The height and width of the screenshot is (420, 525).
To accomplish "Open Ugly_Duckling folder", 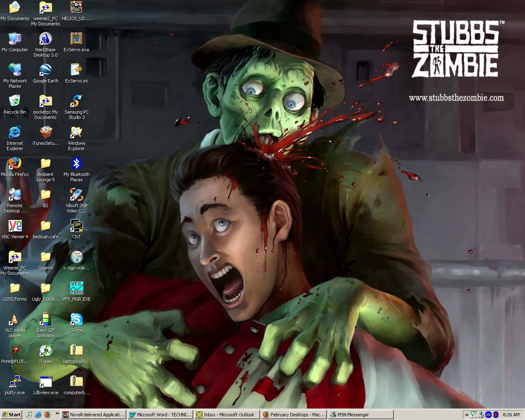I will [46, 292].
